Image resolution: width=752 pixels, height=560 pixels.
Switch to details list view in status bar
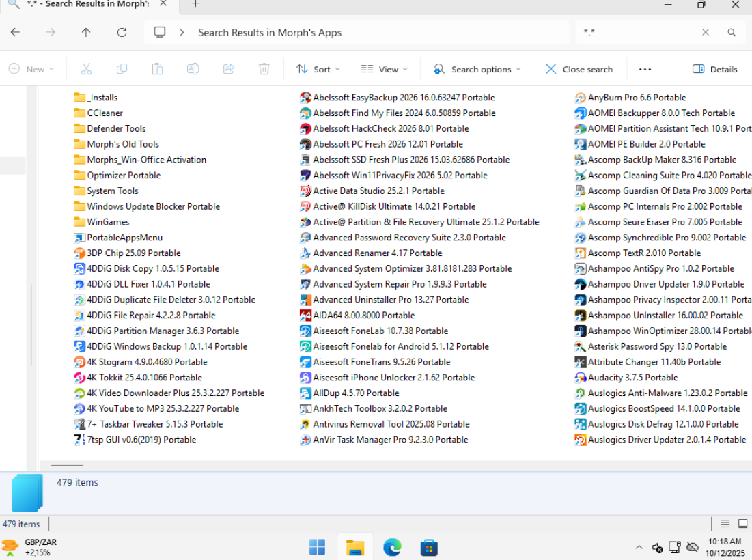click(725, 524)
